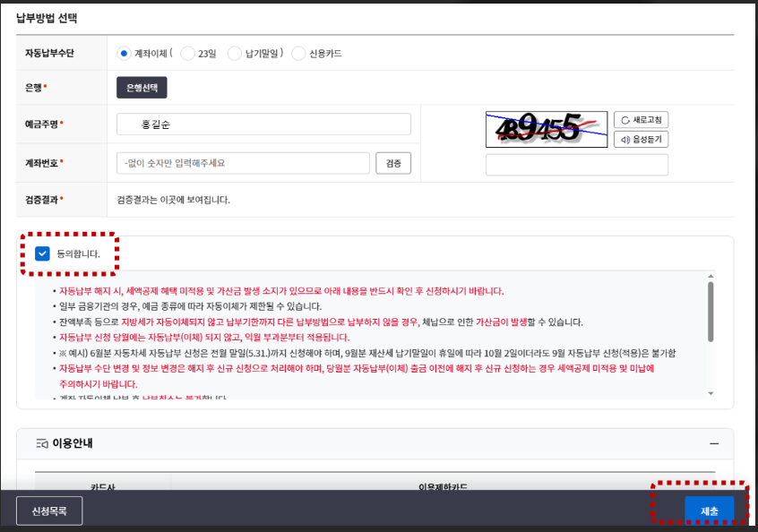Click the terms scrollbar down arrow
This screenshot has height=532, width=758.
(711, 393)
